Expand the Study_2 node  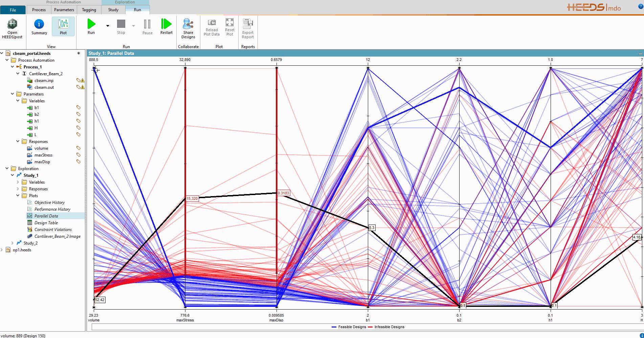pyautogui.click(x=13, y=243)
